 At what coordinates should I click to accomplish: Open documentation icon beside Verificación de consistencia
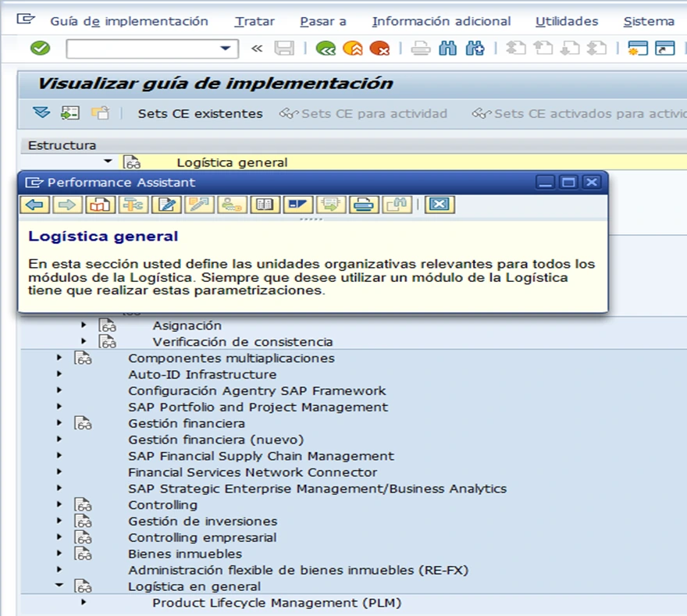(x=108, y=342)
